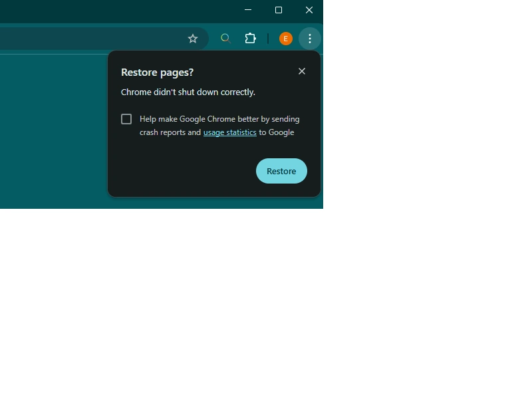Image resolution: width=532 pixels, height=399 pixels.
Task: Maximize the Chrome window
Action: coord(279,10)
